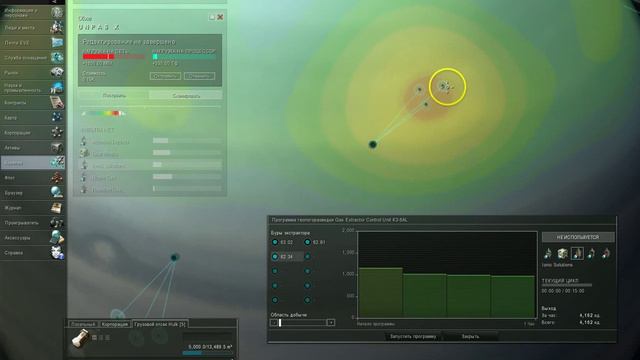640x360 pixels.
Task: Select the item icon in Hulk cargo hold
Action: point(80,338)
